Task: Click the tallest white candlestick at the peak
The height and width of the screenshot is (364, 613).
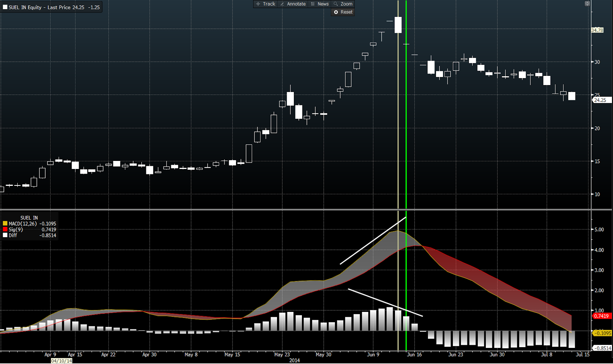Action: pyautogui.click(x=398, y=25)
